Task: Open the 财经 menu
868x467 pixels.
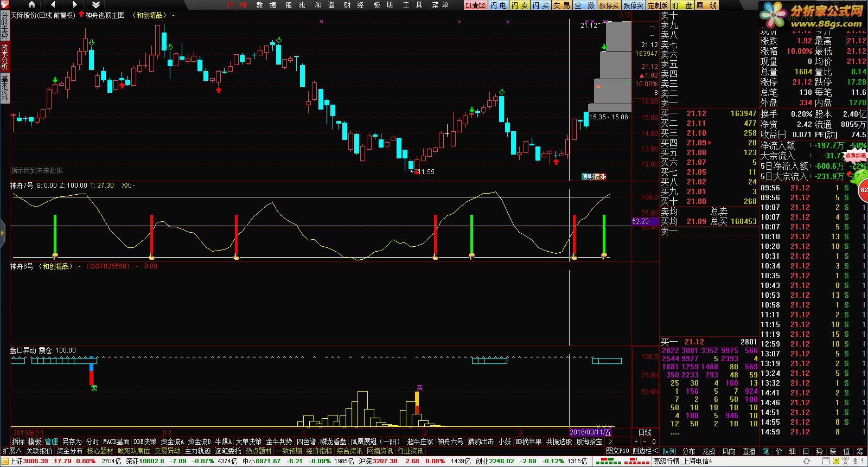Action: (354, 5)
